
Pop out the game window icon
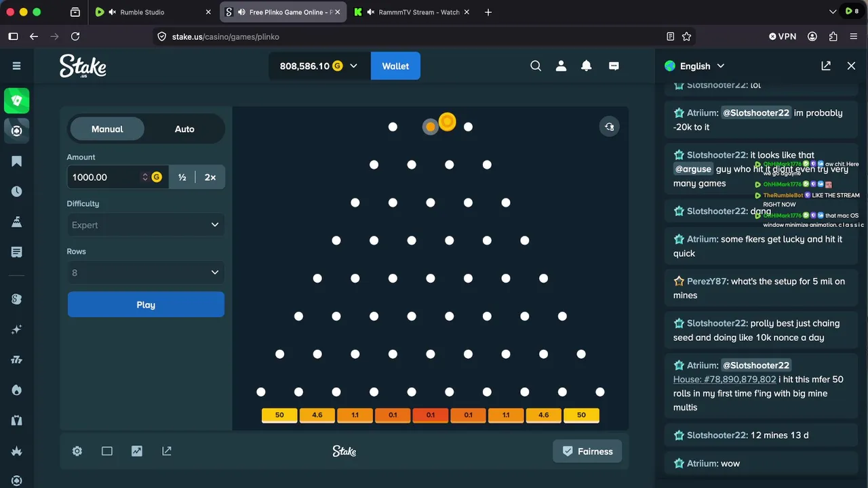(167, 451)
